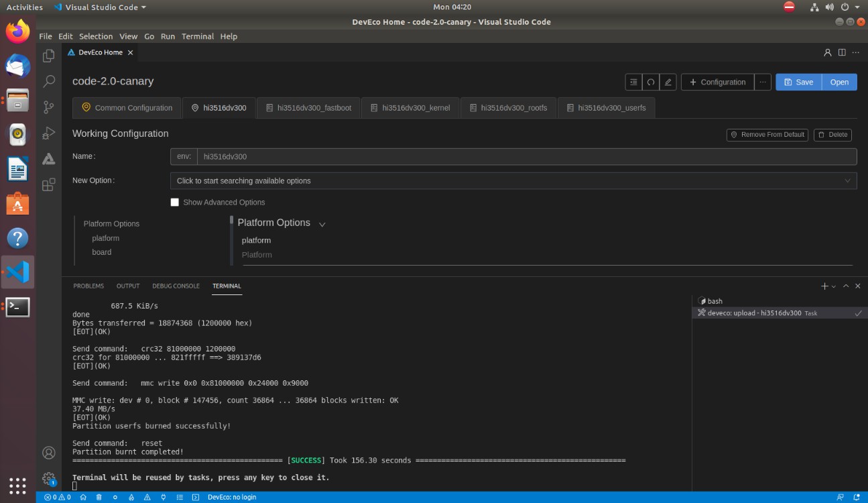Switch to the DEBUG CONSOLE panel tab
Screen dimensions: 868x503
pos(176,286)
